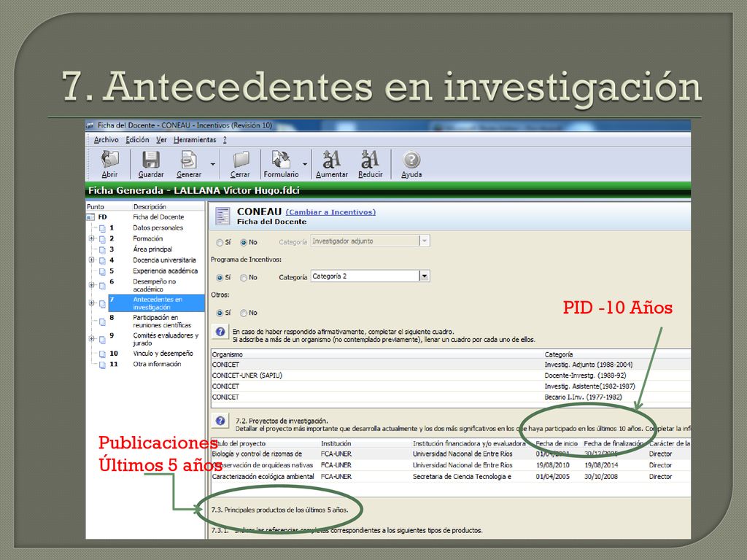Click the 19/08/2014 finalization date cell
The width and height of the screenshot is (747, 560).
pyautogui.click(x=601, y=465)
